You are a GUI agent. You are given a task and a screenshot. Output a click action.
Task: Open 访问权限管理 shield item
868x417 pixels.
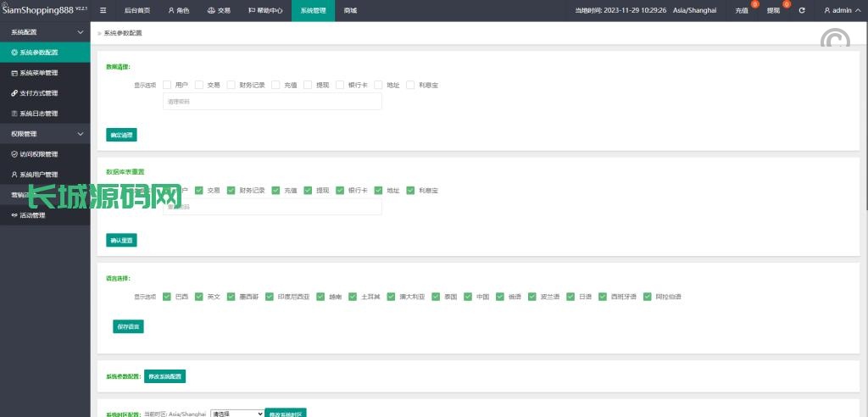pos(38,154)
